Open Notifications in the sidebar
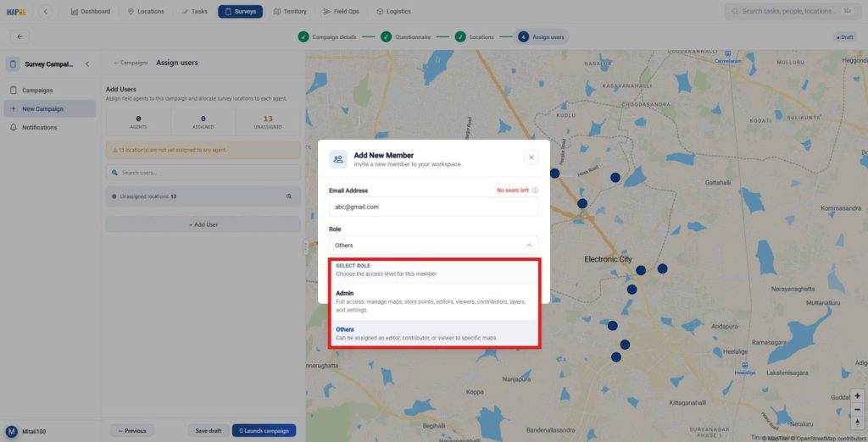The width and height of the screenshot is (868, 442). [50, 127]
